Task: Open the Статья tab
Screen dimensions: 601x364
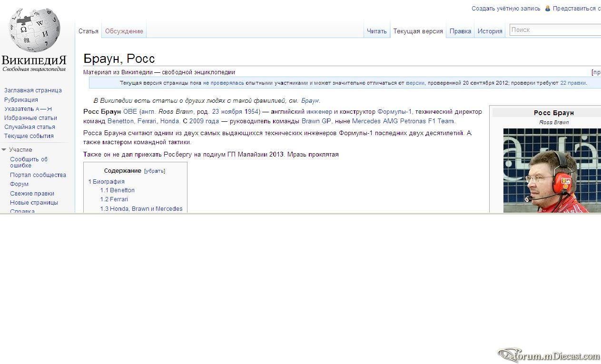Action: [89, 31]
